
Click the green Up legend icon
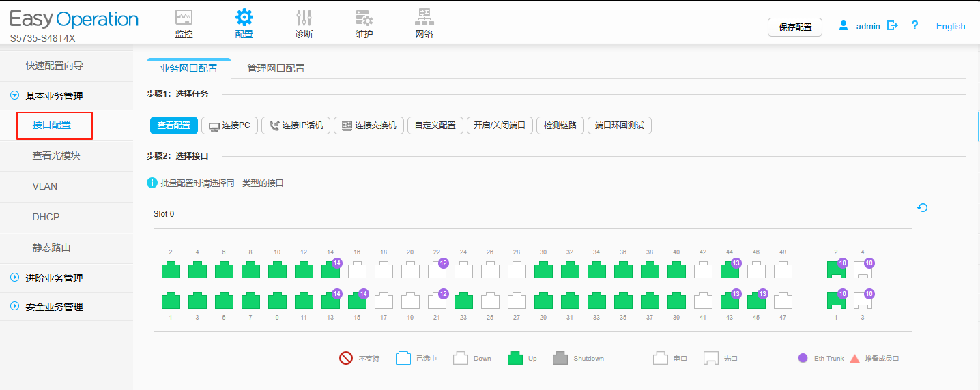(x=515, y=358)
